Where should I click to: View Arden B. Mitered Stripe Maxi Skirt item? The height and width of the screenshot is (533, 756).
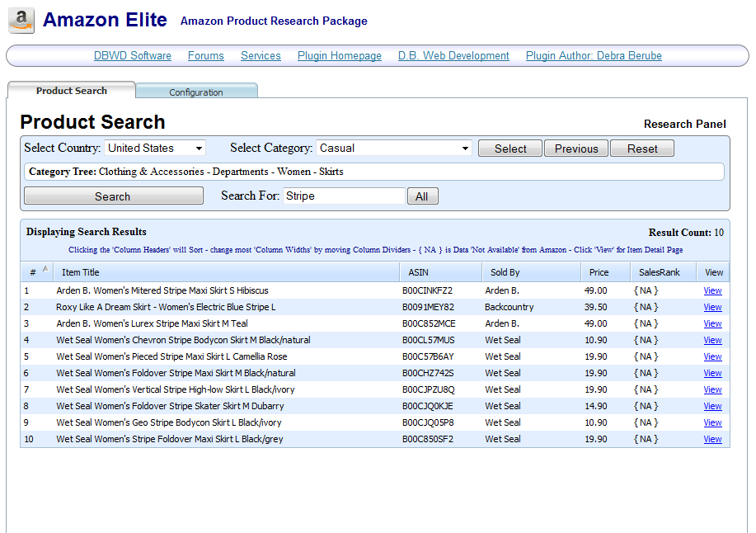(x=712, y=291)
